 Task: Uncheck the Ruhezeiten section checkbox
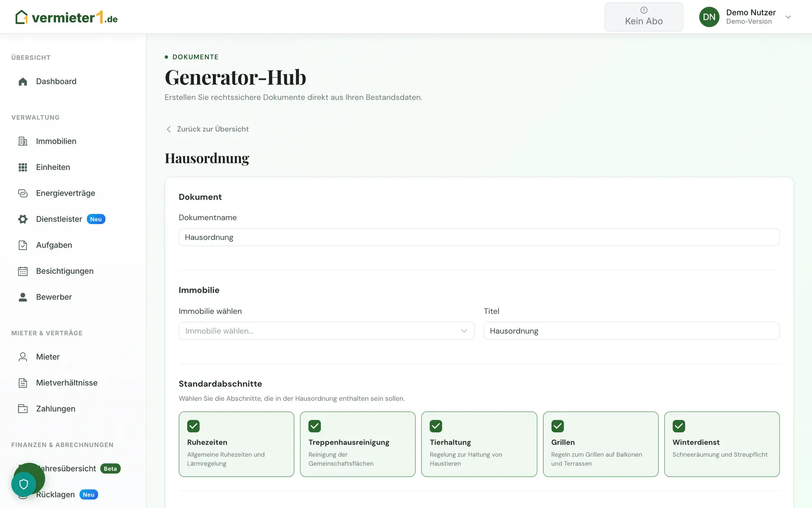point(193,426)
